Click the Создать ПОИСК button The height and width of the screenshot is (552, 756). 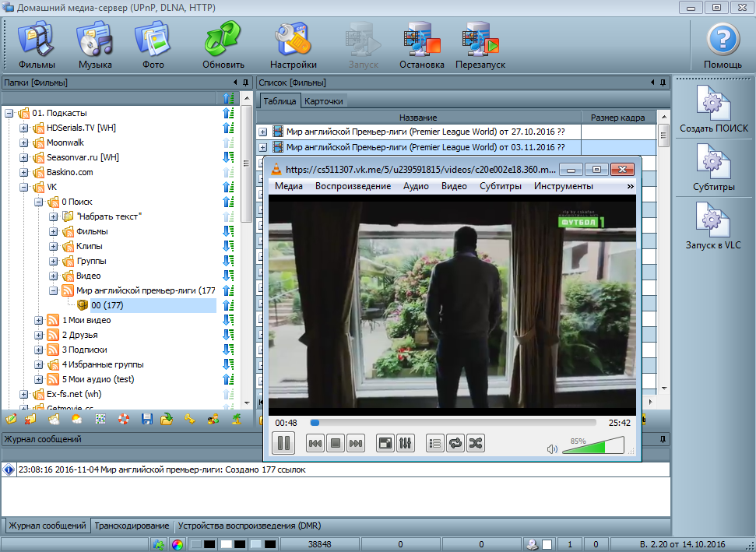[x=713, y=111]
